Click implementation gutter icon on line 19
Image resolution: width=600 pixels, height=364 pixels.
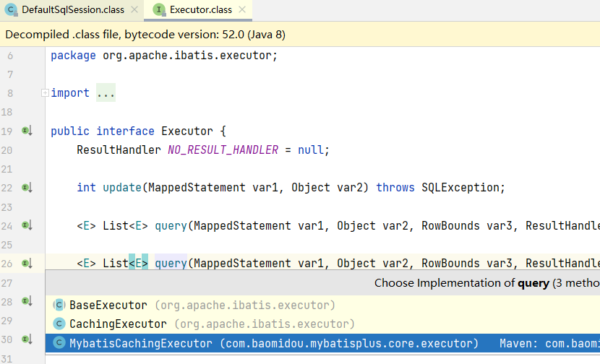click(27, 131)
